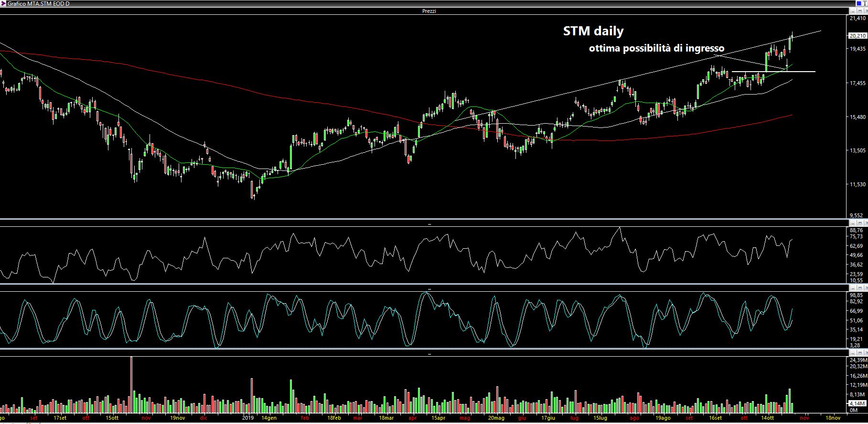Click the 13,505 price axis value
Viewport: 868px width, 424px height.
coord(857,150)
